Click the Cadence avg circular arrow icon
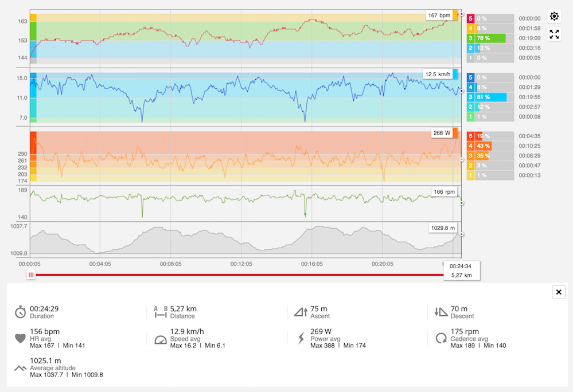573x392 pixels. coord(441,338)
